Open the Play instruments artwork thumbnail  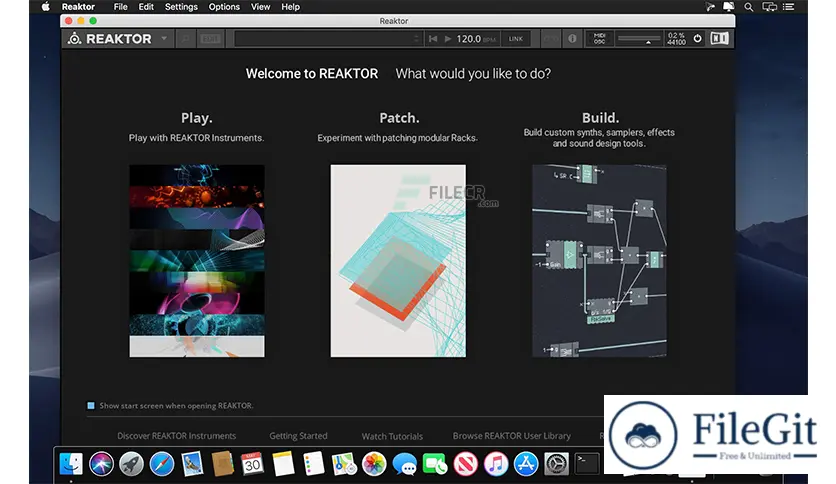197,261
